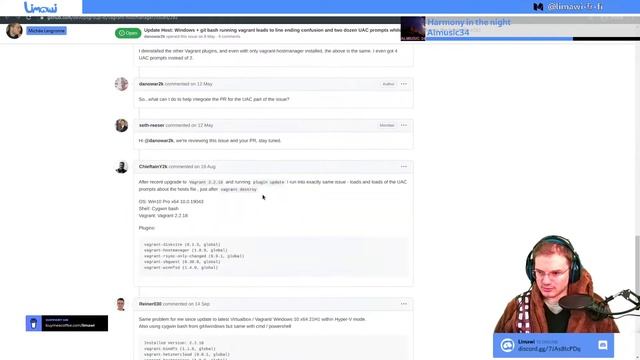The image size is (640, 360).
Task: Open the danowar2k username link
Action: click(x=151, y=84)
